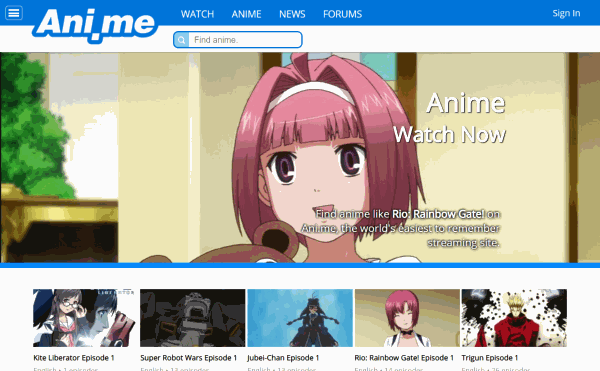Open the WATCH menu item

pyautogui.click(x=197, y=14)
